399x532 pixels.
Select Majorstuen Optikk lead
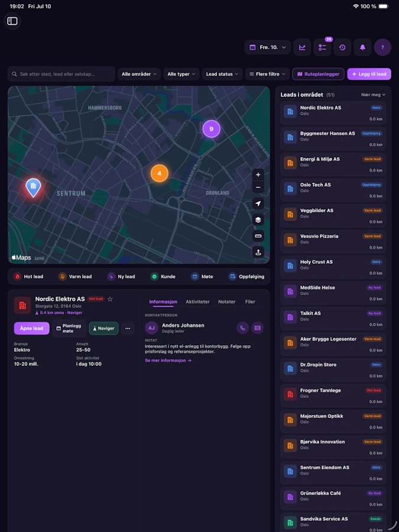click(333, 421)
